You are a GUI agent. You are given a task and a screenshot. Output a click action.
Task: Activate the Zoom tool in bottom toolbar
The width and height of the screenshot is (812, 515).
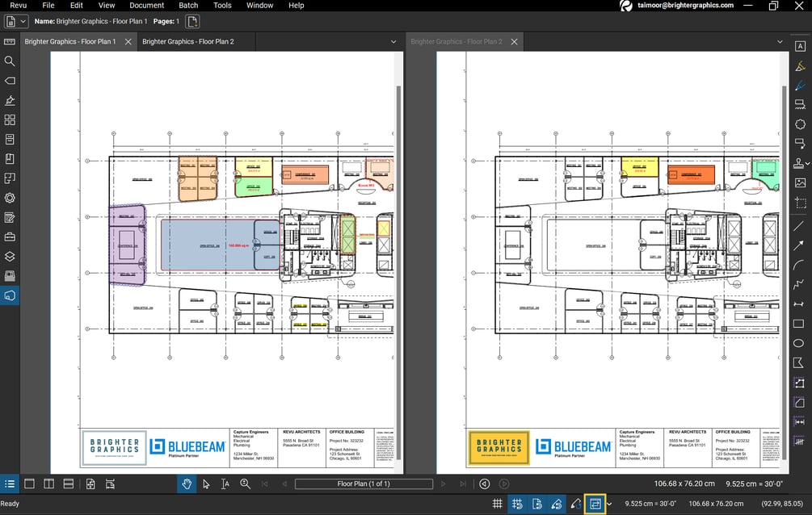[246, 484]
